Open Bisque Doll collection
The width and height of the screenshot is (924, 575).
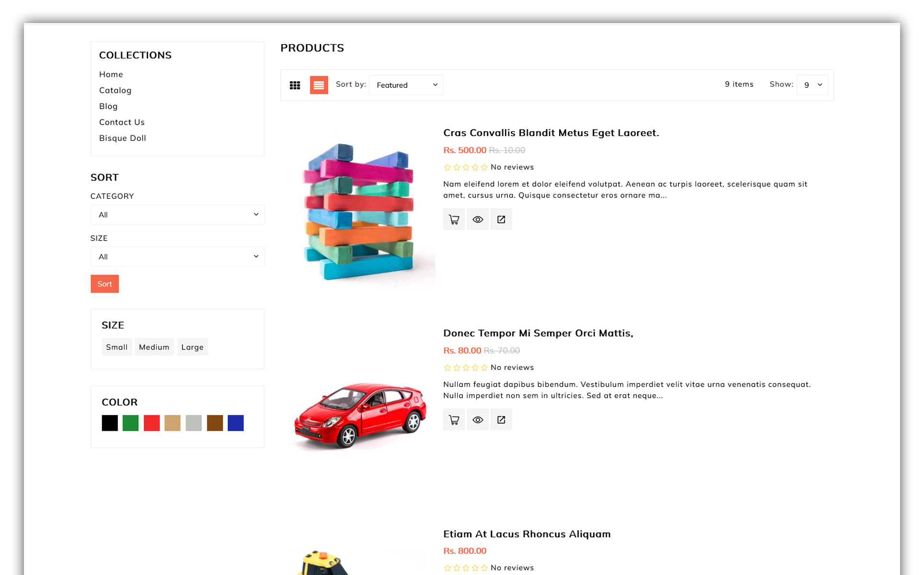point(123,138)
